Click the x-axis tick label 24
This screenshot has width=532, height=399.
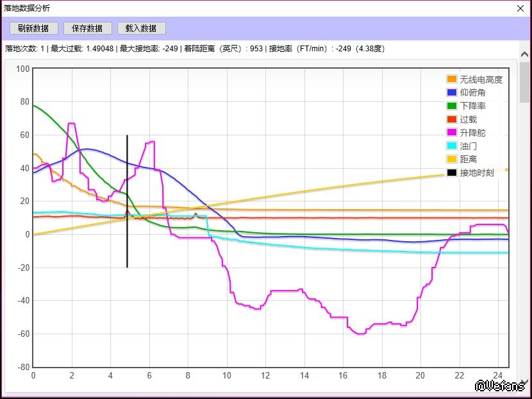pyautogui.click(x=497, y=376)
